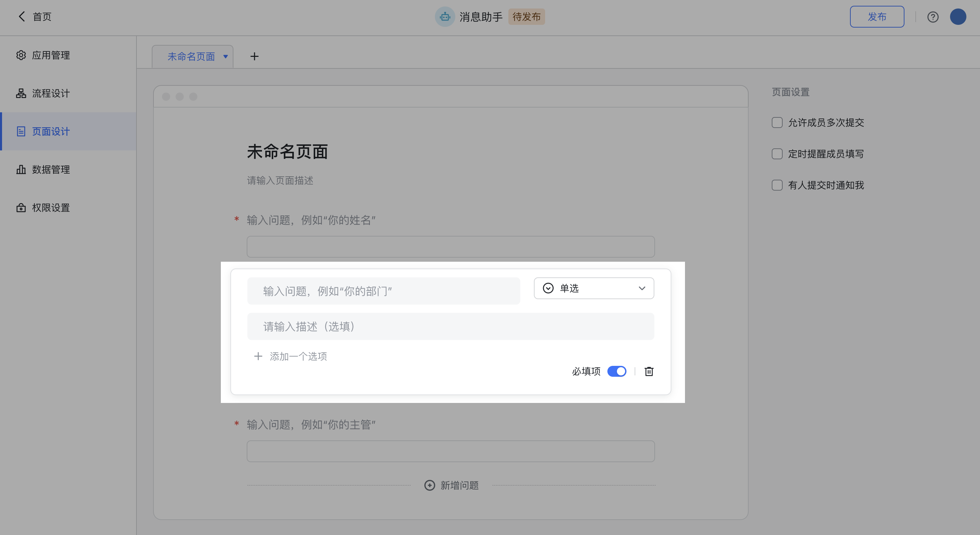The image size is (980, 535).
Task: Click the 应用管理 gear icon
Action: (x=21, y=55)
